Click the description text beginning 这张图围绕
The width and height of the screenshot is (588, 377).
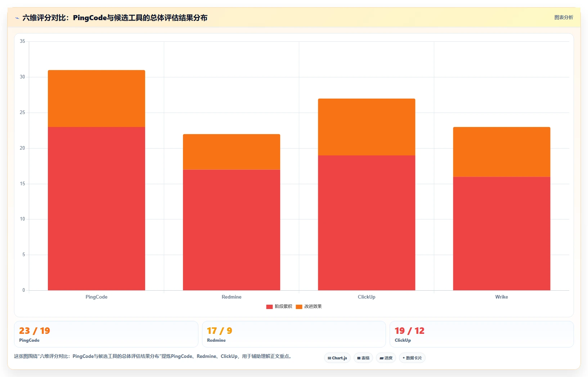point(153,356)
